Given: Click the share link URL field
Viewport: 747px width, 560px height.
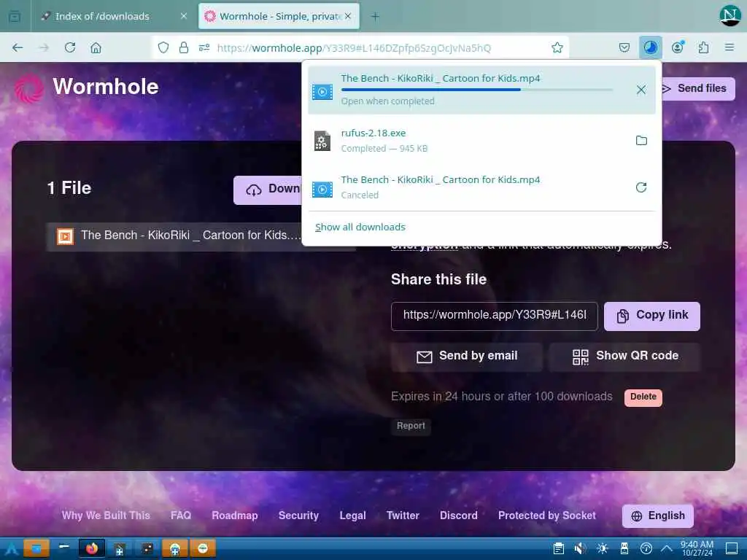Looking at the screenshot, I should [494, 316].
